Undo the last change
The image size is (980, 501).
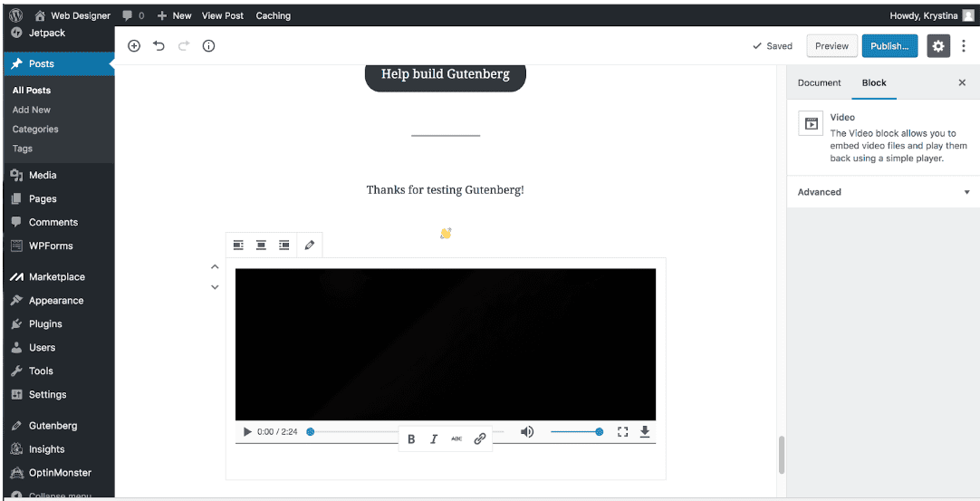point(159,46)
